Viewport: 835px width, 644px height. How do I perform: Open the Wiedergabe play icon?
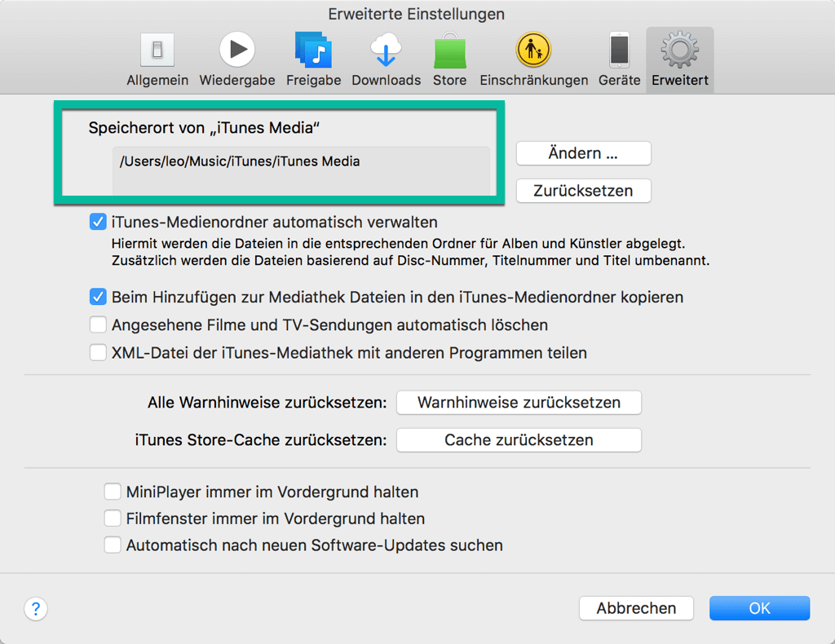pos(237,50)
